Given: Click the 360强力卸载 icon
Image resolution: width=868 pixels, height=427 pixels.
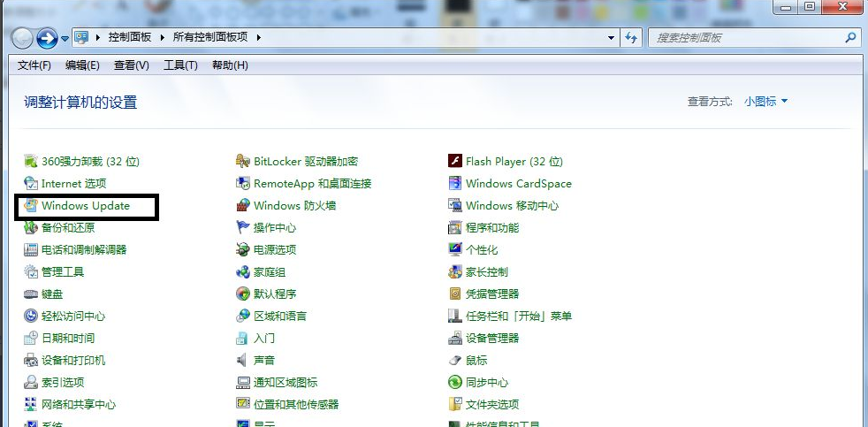Looking at the screenshot, I should click(x=31, y=162).
